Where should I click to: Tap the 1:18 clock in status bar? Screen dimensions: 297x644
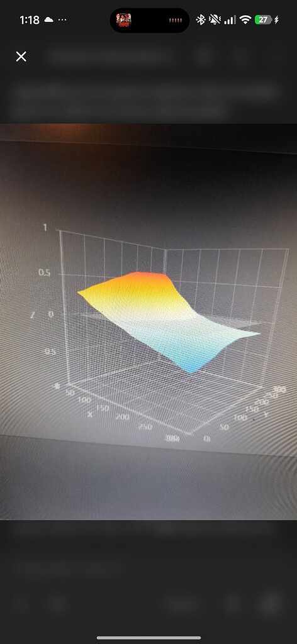point(30,19)
